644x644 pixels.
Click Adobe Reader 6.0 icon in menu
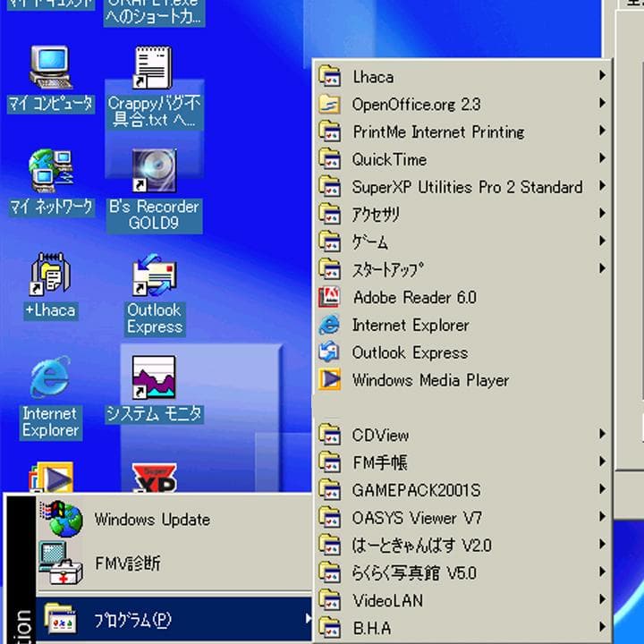click(329, 297)
